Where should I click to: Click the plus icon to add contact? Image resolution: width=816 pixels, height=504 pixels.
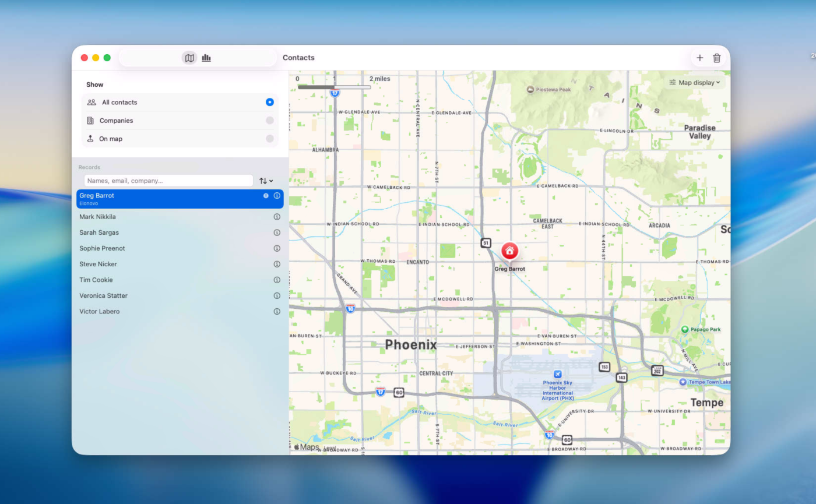point(700,58)
